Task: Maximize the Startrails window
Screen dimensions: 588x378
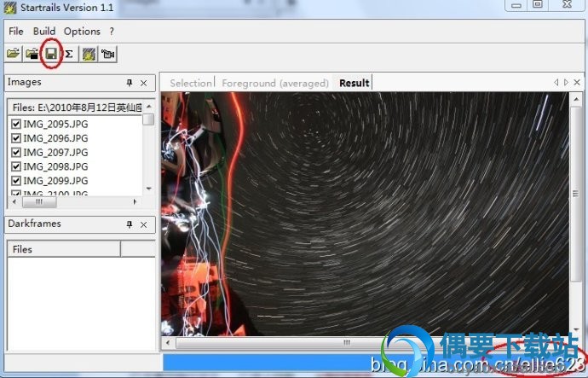Action: click(x=538, y=5)
